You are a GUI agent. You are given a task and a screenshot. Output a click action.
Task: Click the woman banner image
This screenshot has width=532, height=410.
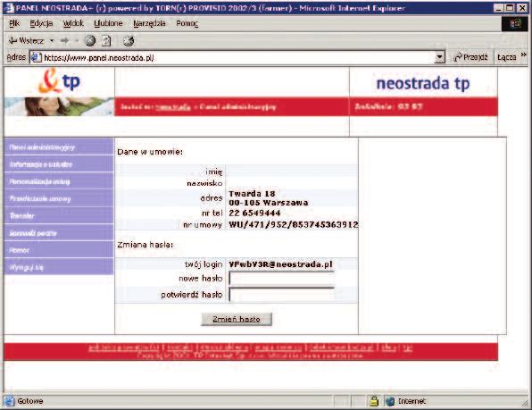[60, 106]
